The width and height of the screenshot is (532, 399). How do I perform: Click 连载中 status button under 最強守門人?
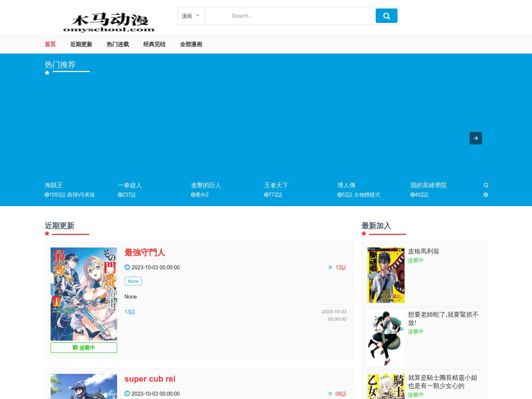tap(84, 348)
